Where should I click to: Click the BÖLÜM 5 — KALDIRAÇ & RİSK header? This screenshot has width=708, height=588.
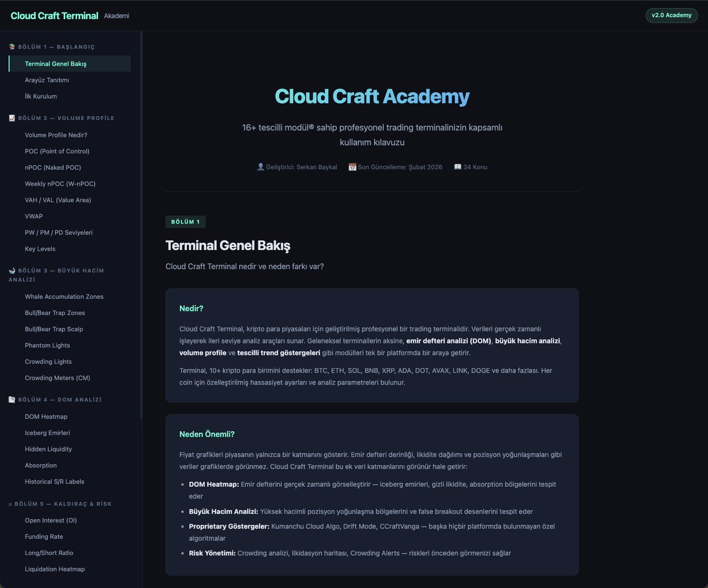click(63, 504)
